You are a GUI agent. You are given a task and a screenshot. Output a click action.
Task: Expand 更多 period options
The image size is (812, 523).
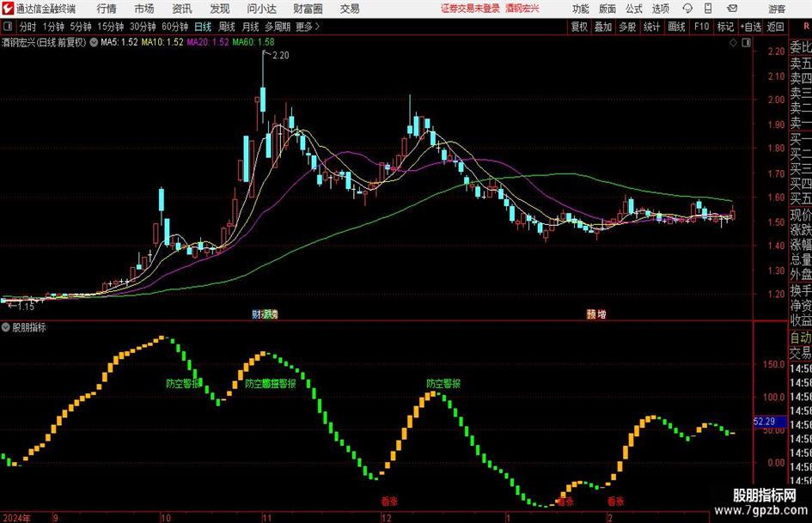[308, 27]
